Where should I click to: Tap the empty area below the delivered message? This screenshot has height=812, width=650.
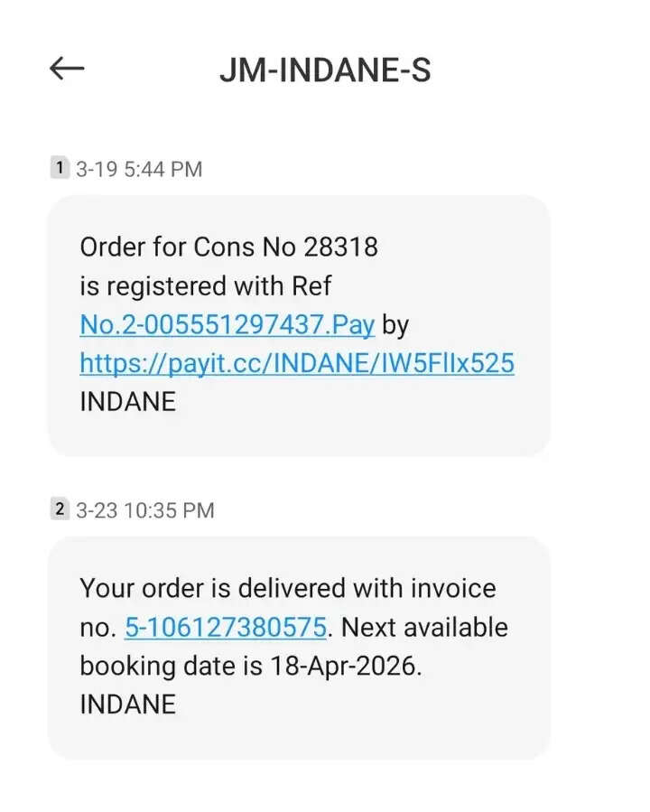325,784
